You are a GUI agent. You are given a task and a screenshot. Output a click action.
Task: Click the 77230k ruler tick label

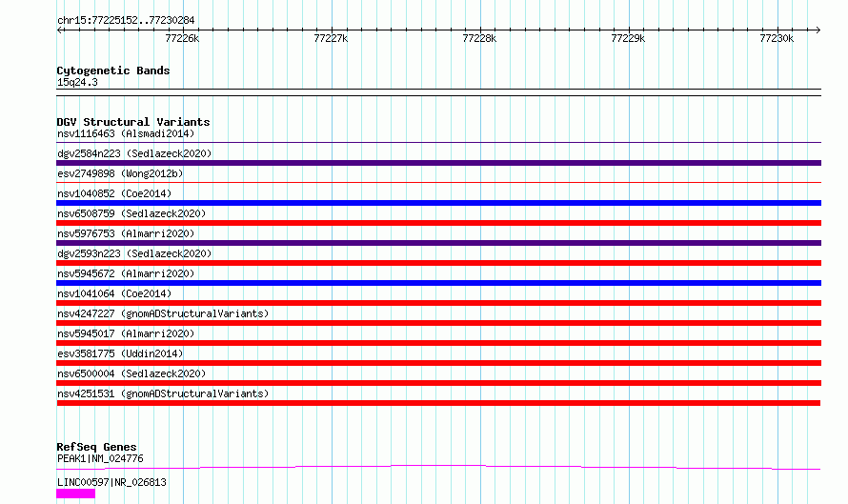[x=777, y=38]
